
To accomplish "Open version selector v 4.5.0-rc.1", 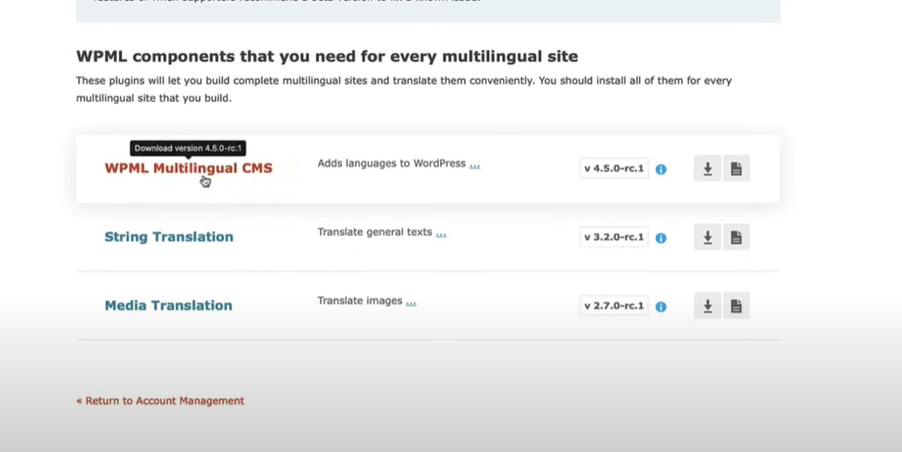I will (x=614, y=168).
